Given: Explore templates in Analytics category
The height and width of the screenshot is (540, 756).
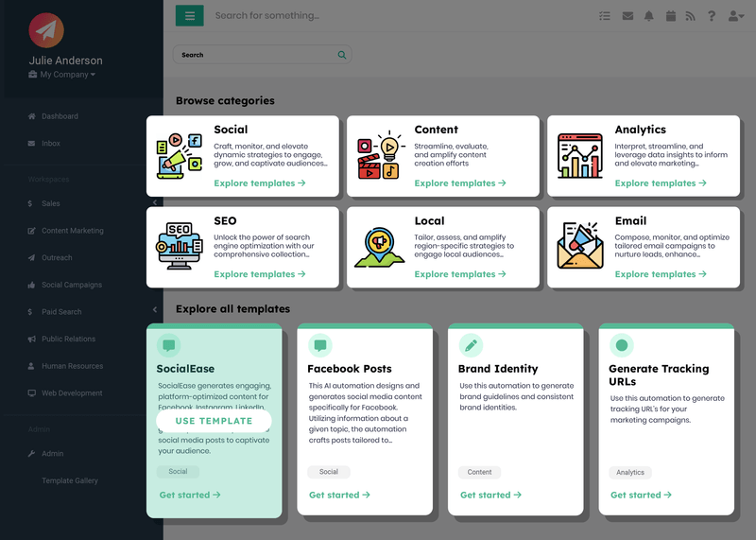Looking at the screenshot, I should (x=661, y=183).
